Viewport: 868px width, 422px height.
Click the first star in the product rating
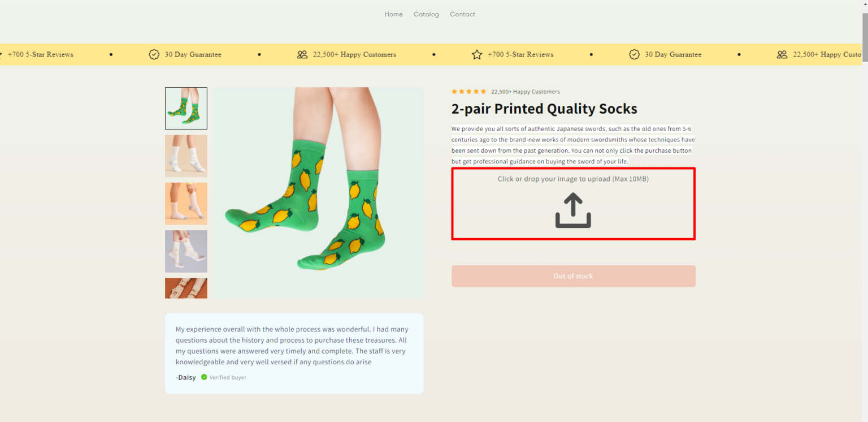click(455, 91)
